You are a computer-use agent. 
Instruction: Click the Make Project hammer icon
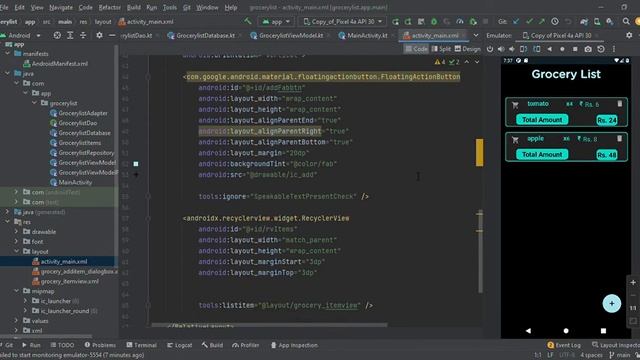(247, 21)
